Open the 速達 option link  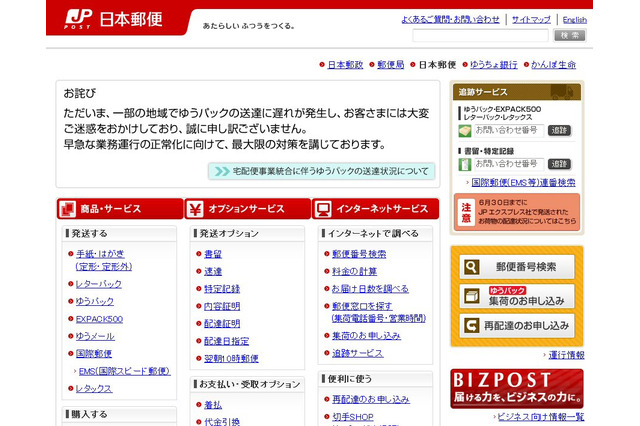(213, 271)
